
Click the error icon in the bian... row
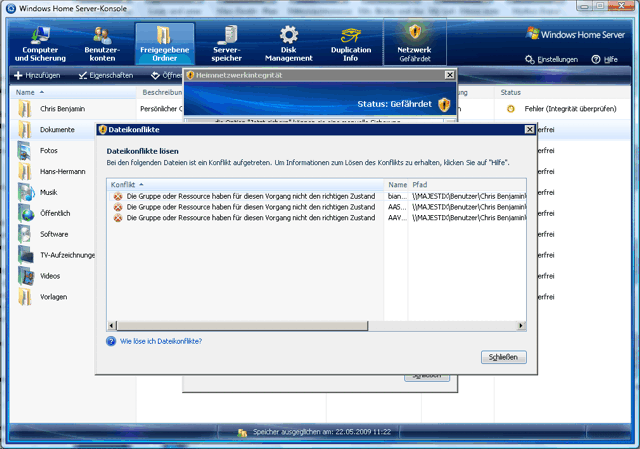click(x=118, y=196)
